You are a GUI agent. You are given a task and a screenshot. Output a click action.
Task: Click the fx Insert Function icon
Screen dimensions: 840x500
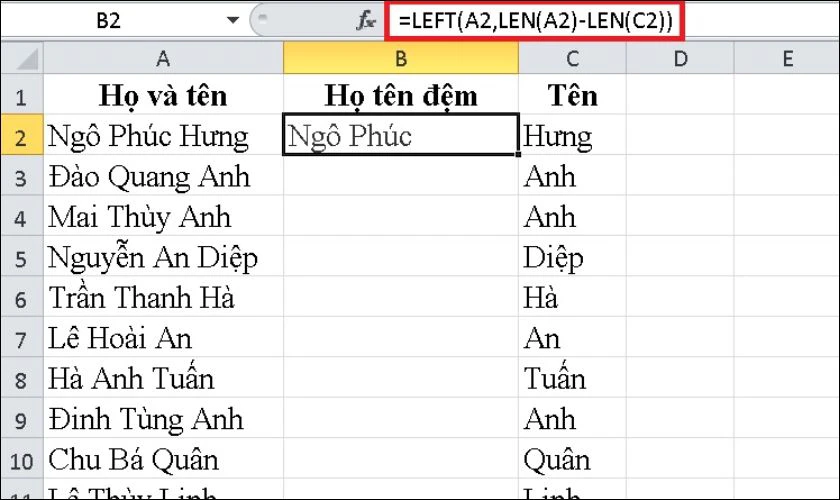366,21
